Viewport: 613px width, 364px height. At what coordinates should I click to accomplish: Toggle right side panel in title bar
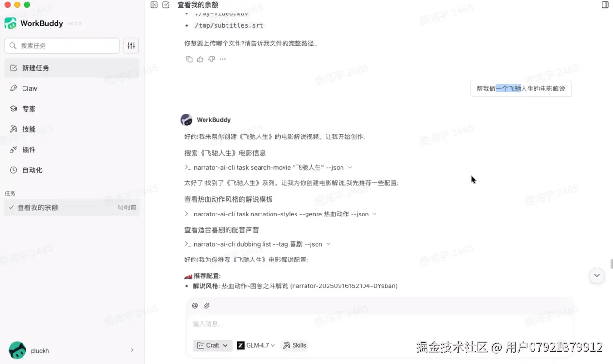pyautogui.click(x=605, y=5)
